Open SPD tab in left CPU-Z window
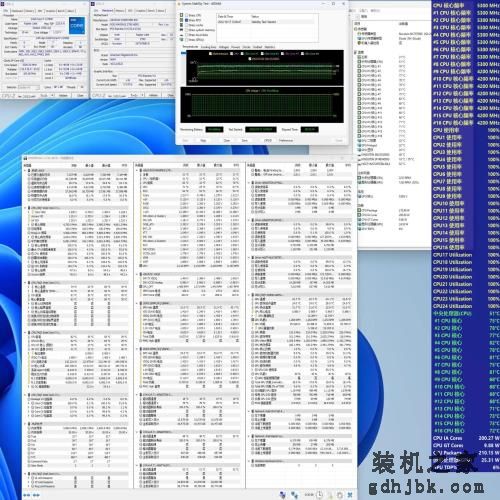This screenshot has width=500, height=500. coord(40,11)
